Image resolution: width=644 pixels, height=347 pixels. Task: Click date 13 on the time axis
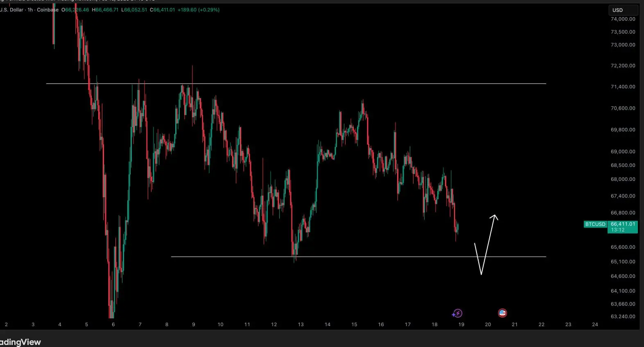(301, 324)
